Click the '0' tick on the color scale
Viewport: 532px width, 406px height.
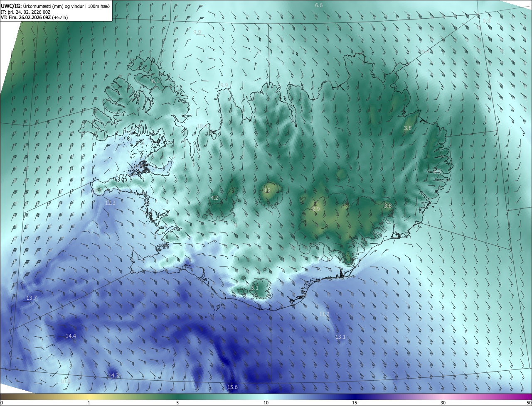[x=2, y=403]
